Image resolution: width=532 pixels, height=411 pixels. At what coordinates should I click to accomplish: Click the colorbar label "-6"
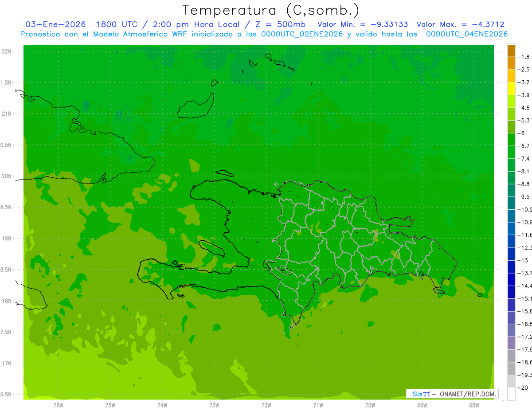pyautogui.click(x=521, y=133)
